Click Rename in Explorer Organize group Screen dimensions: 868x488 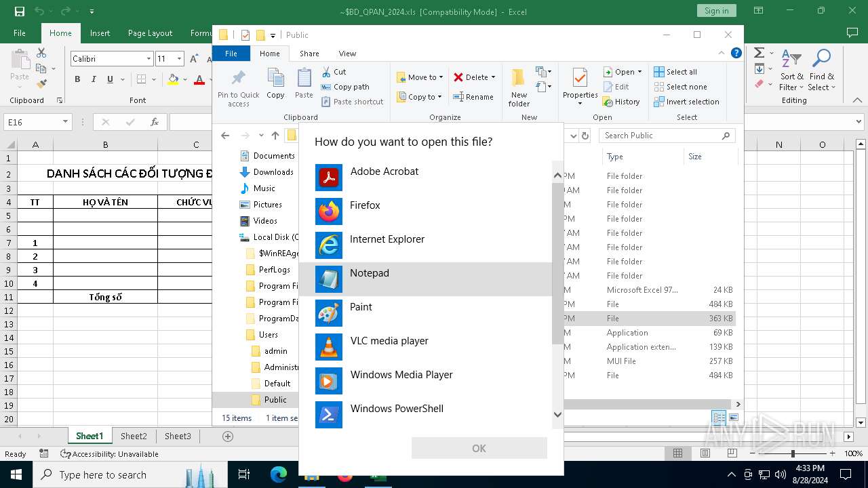(x=473, y=97)
